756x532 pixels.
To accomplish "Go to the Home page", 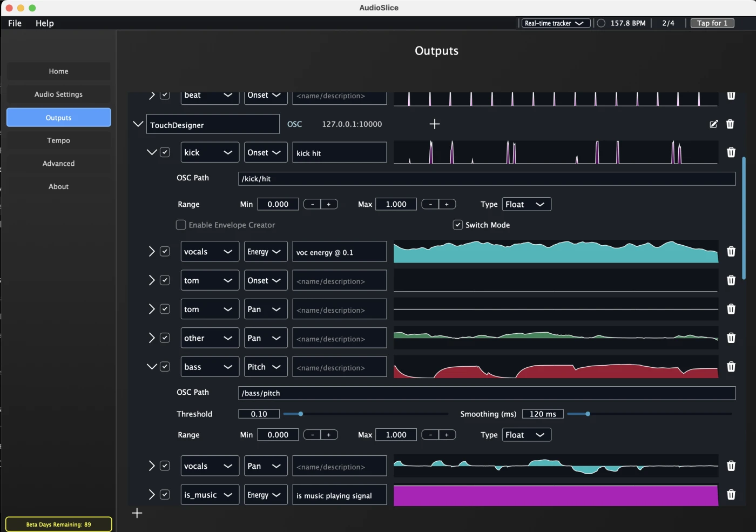I will (58, 71).
